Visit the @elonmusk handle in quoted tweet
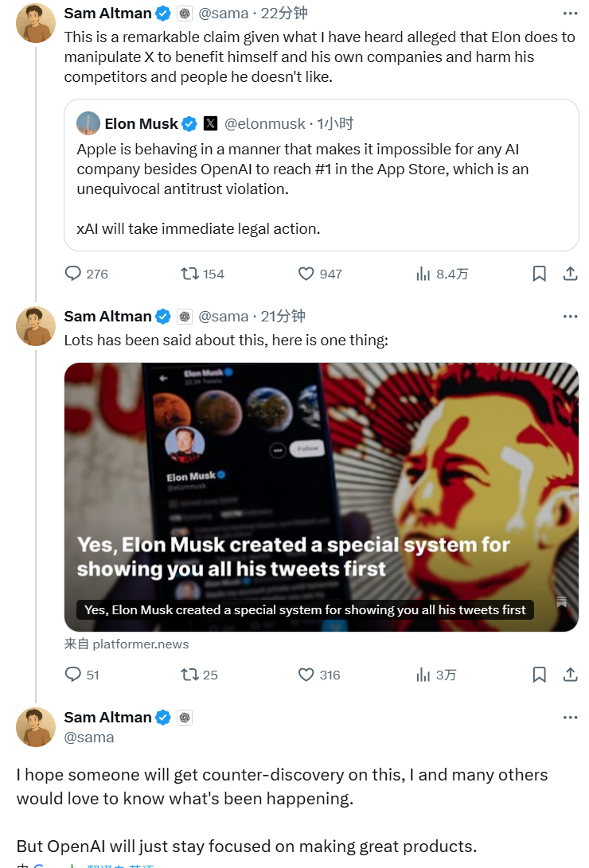589x868 pixels. pos(264,123)
